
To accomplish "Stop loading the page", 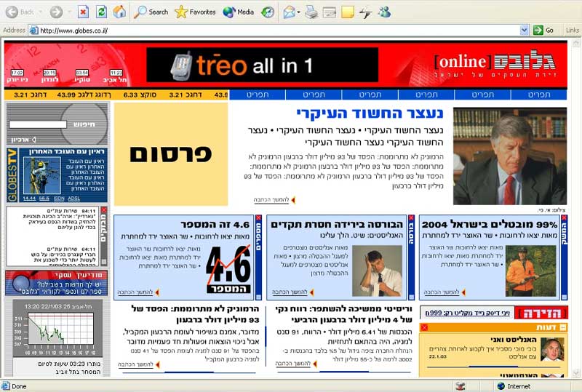I will coord(83,12).
